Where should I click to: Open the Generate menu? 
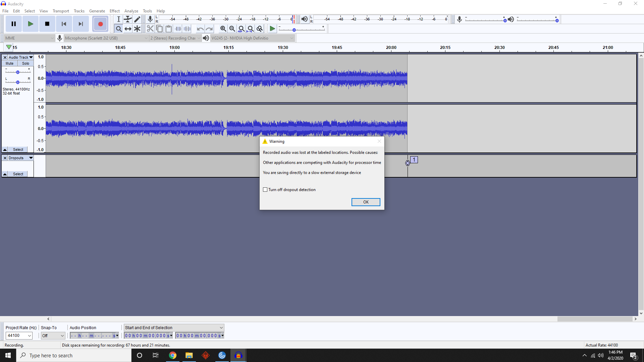(97, 11)
